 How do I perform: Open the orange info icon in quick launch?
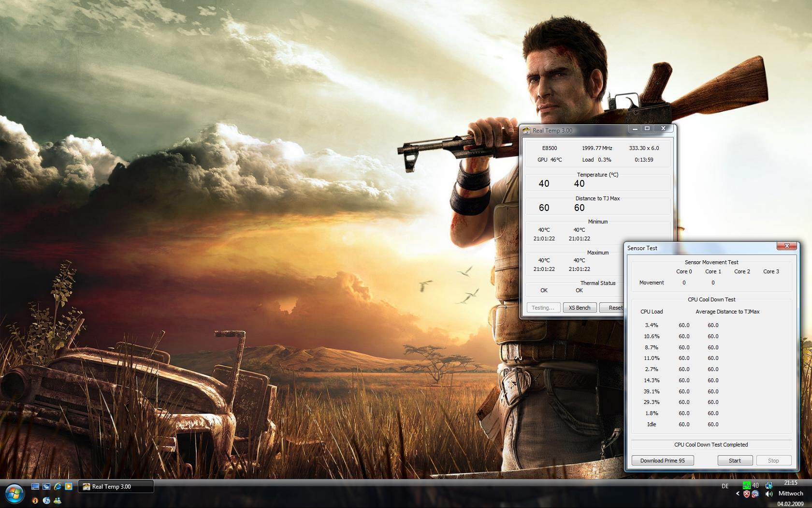click(x=35, y=501)
